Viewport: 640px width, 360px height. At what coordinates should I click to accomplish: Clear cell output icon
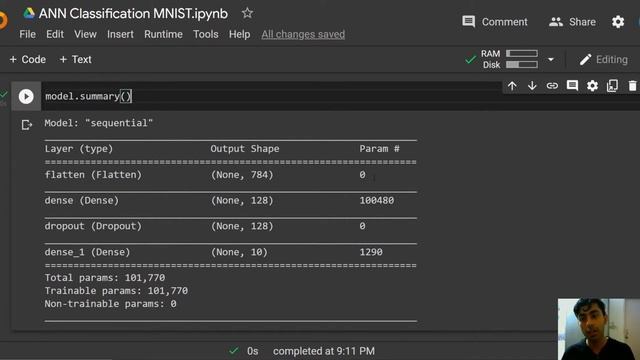27,124
